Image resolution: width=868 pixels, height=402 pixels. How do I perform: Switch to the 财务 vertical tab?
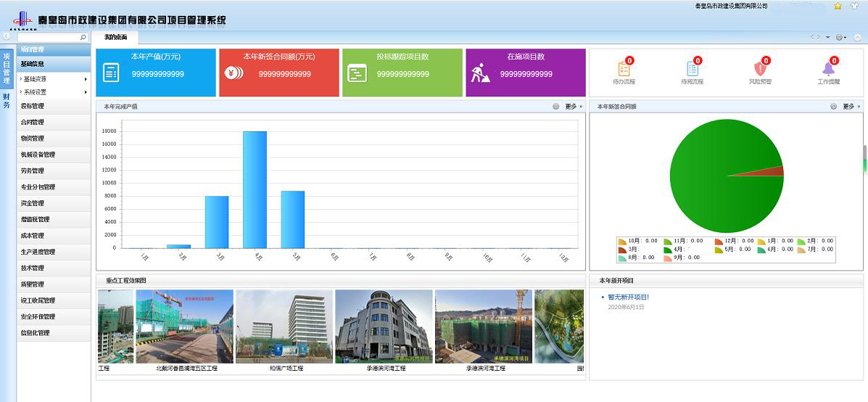coord(7,101)
